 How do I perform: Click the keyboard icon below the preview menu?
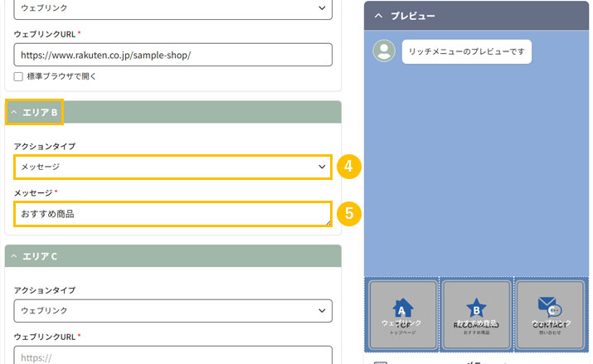tap(380, 362)
